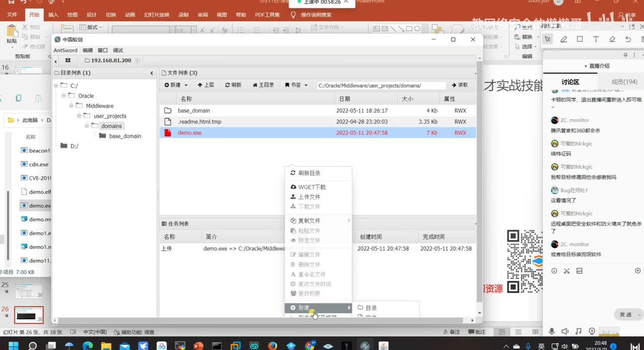Click the scissors screenshot icon in chat

[567, 271]
